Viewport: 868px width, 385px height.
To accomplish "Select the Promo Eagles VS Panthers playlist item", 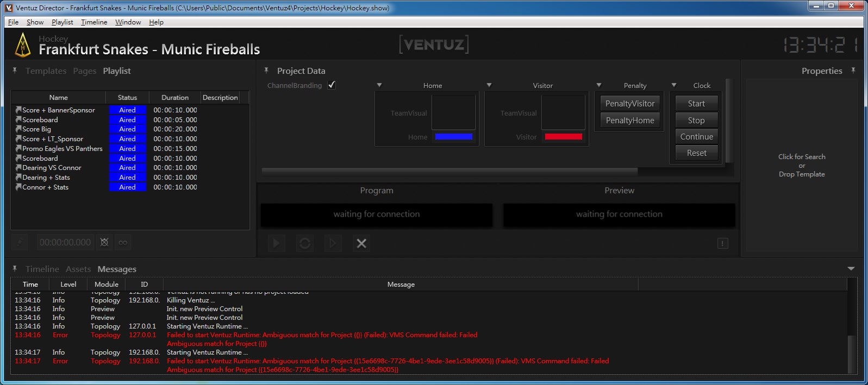I will [62, 149].
